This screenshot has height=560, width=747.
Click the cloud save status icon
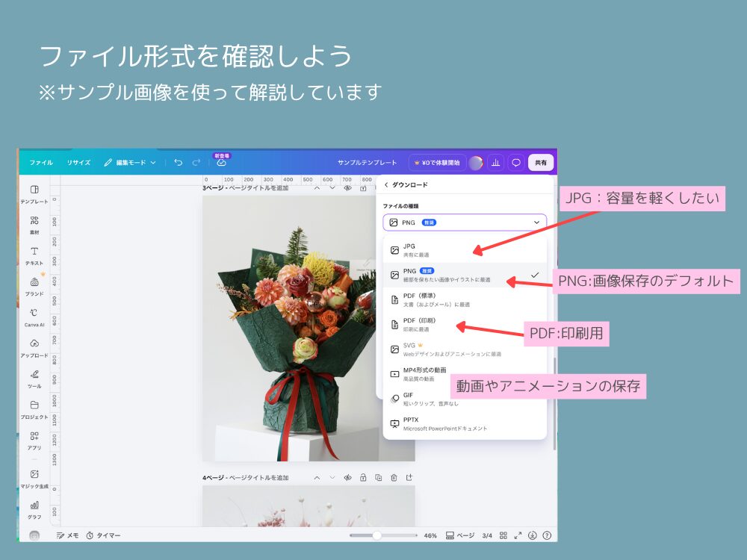coord(221,162)
